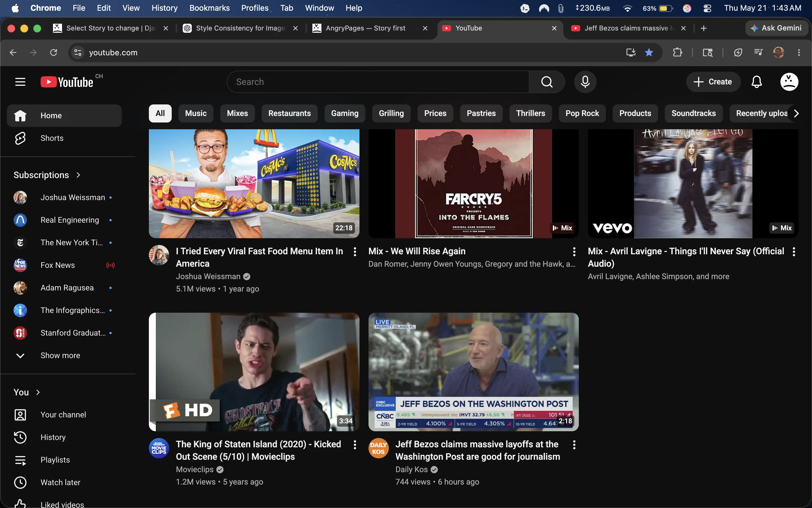Open the Fox News subscription
Image resolution: width=812 pixels, height=508 pixels.
point(64,265)
